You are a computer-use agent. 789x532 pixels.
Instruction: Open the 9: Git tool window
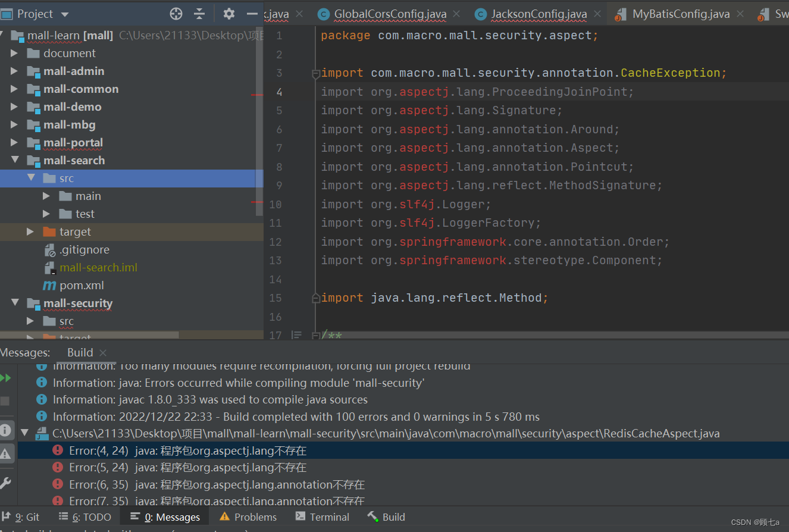tap(21, 517)
